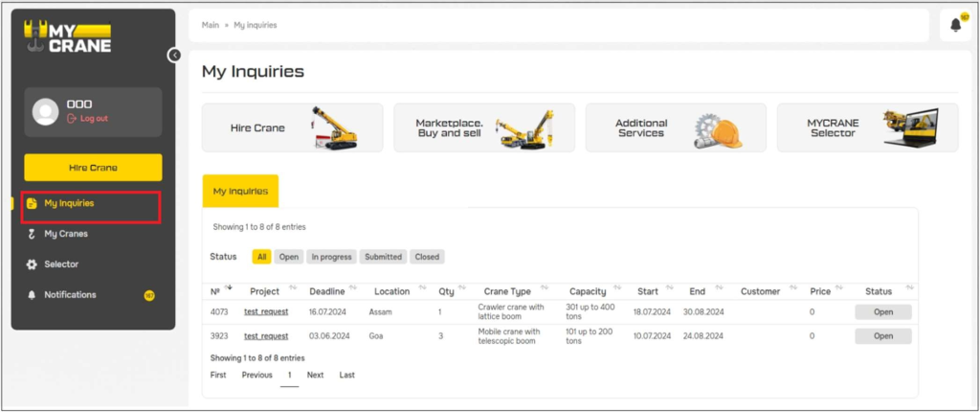Click the crane image on Hire Crane card

(334, 128)
